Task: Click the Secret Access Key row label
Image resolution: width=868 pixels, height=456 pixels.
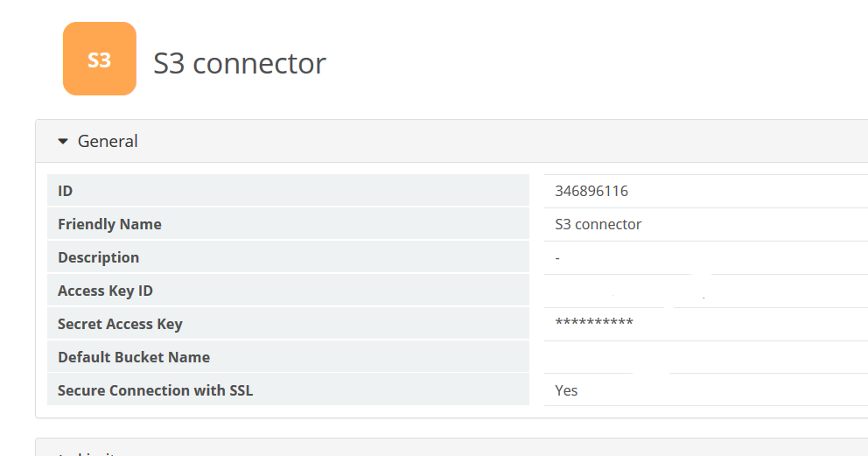Action: coord(120,324)
